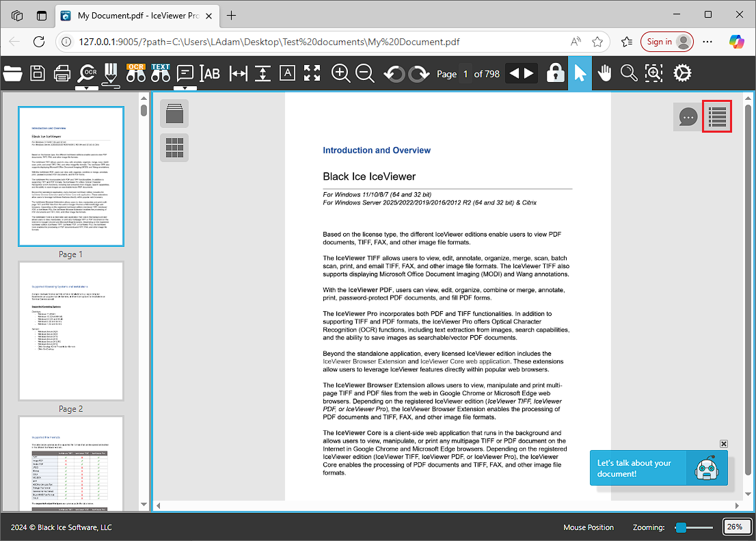Click the chatbot robot icon
The height and width of the screenshot is (541, 756).
click(x=707, y=468)
